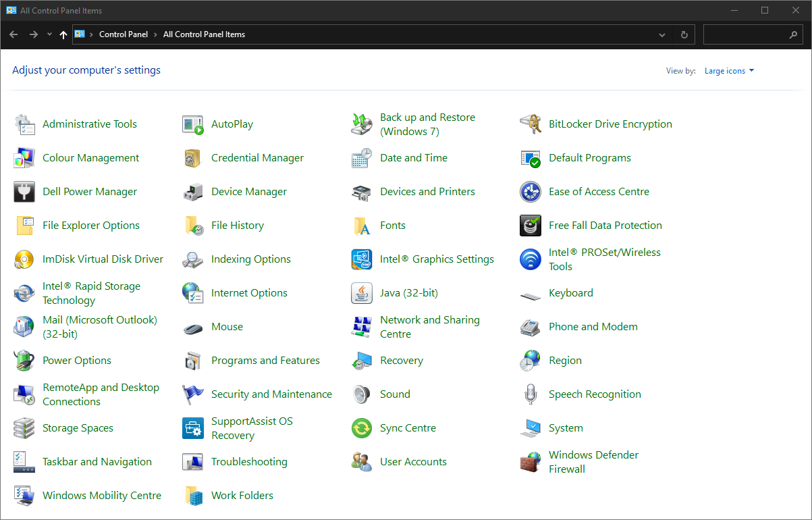This screenshot has height=520, width=812.
Task: Click the AutoPlay icon
Action: pos(193,124)
